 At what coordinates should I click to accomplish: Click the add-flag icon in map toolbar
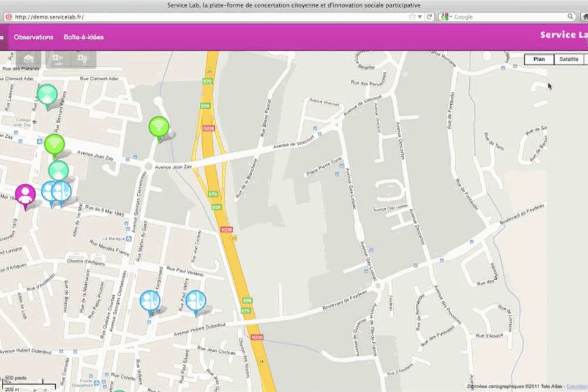[x=58, y=59]
